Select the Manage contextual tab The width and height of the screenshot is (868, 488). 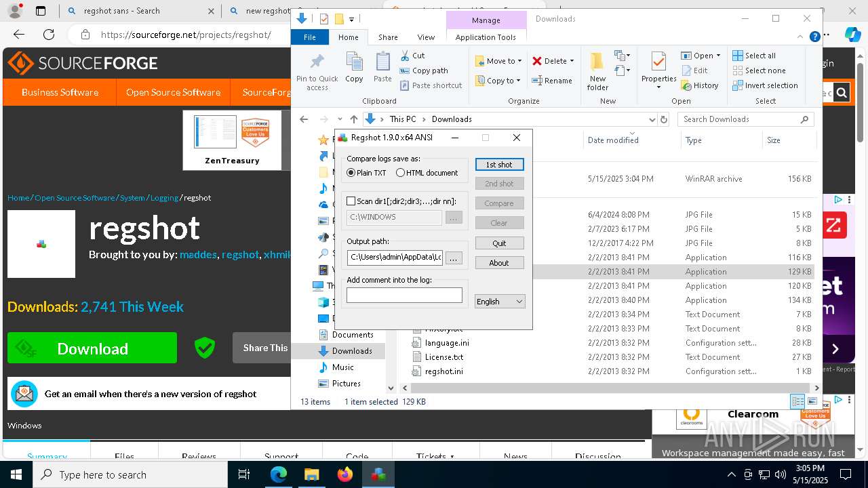[486, 20]
